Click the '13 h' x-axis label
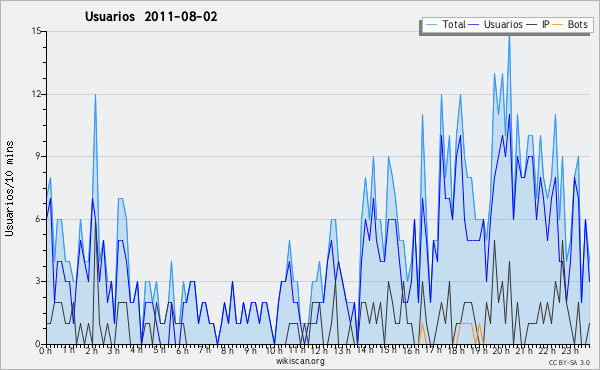This screenshot has height=370, width=600. click(342, 350)
